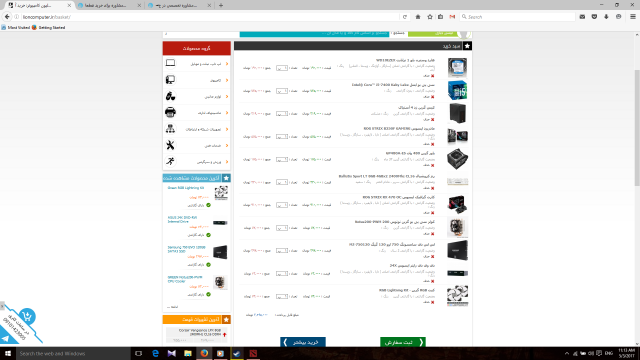
Task: Open the Firefox hamburger menu
Action: [x=633, y=17]
